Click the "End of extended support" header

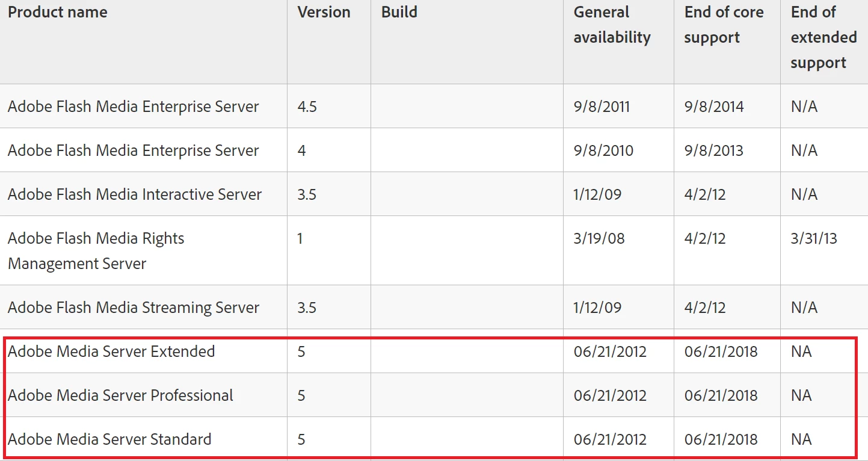point(823,37)
